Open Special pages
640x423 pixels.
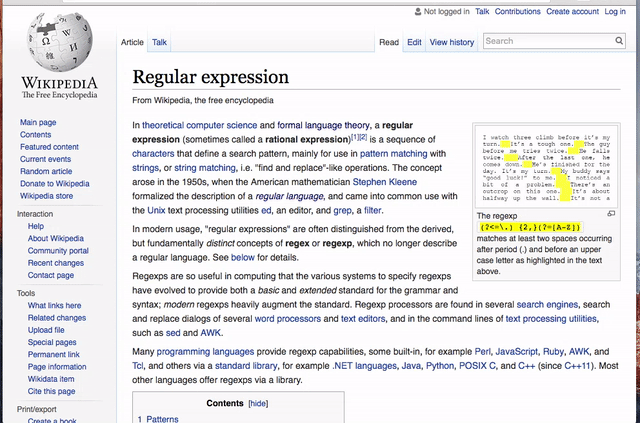52,342
